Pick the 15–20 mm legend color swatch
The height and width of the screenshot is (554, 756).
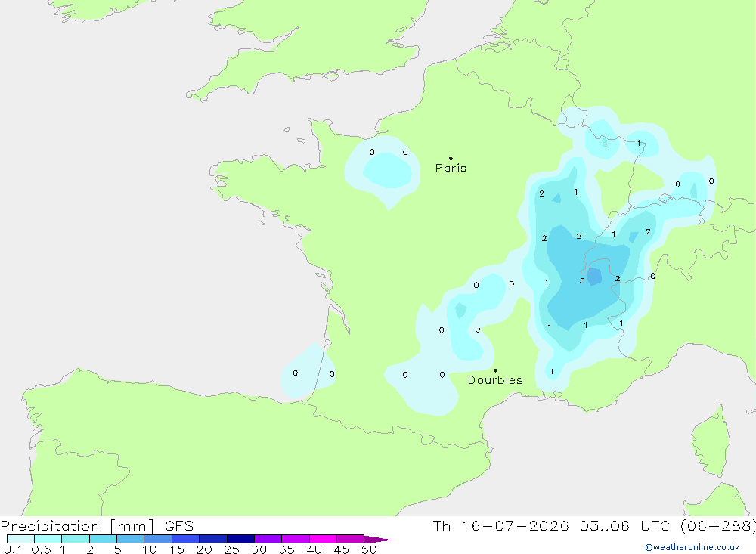coord(186,539)
